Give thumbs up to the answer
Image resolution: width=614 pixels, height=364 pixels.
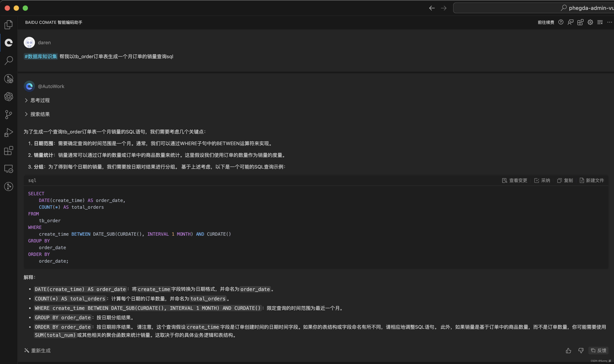[568, 350]
